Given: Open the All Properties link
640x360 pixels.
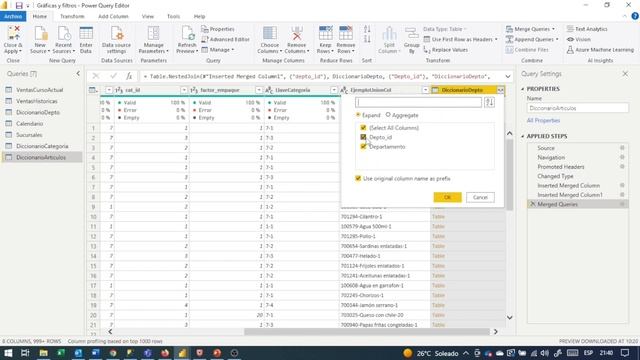Looking at the screenshot, I should [543, 120].
